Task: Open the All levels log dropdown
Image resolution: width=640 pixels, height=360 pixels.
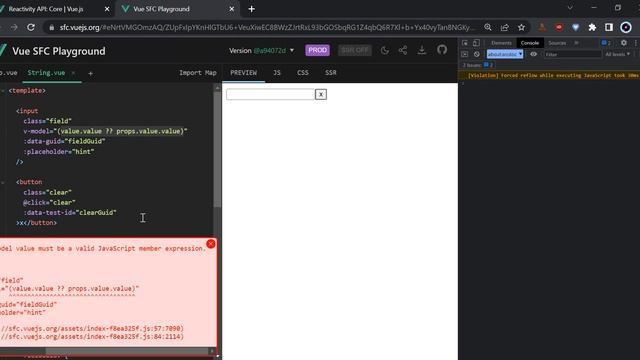Action: tap(618, 54)
